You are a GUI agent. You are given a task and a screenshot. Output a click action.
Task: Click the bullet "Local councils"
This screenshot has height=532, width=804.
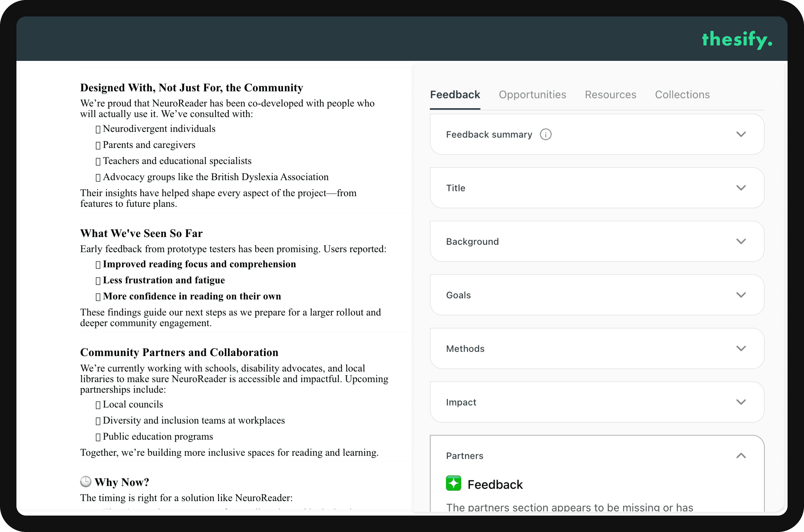[133, 404]
